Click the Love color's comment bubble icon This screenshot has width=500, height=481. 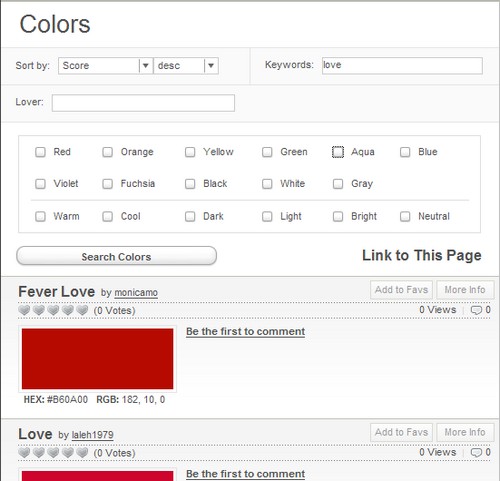[476, 453]
